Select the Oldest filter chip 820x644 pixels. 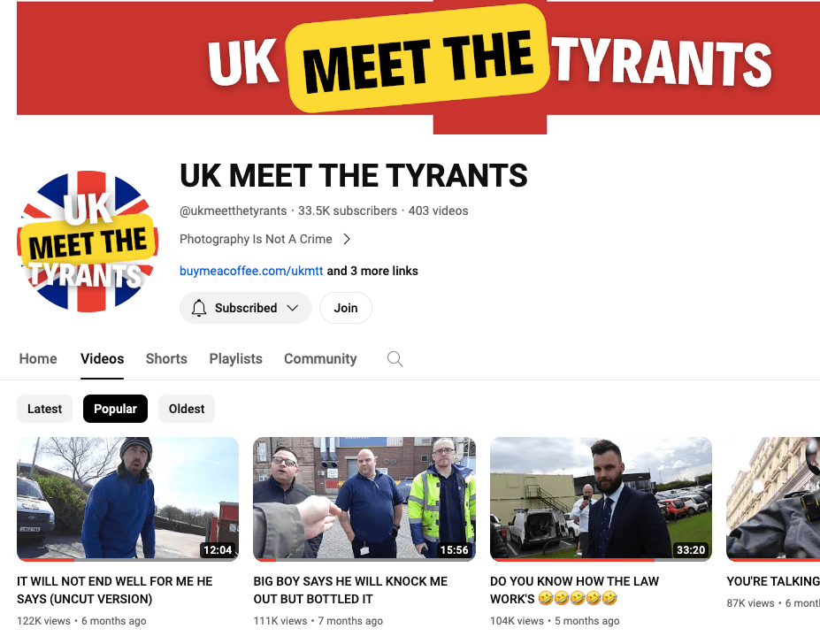tap(186, 409)
